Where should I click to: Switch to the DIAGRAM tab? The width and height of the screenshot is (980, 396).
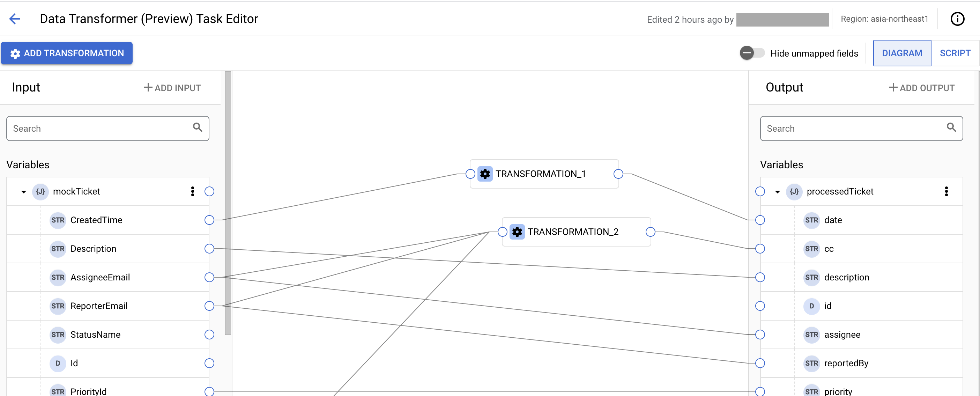(902, 53)
